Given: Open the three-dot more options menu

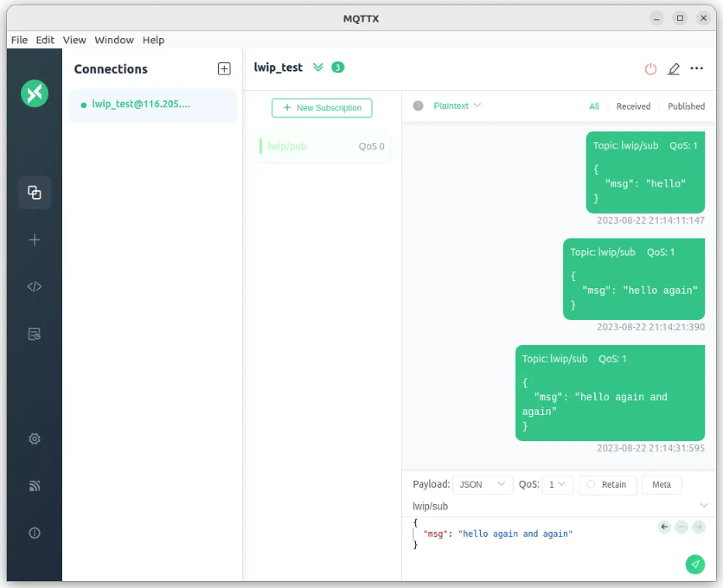Looking at the screenshot, I should click(696, 69).
